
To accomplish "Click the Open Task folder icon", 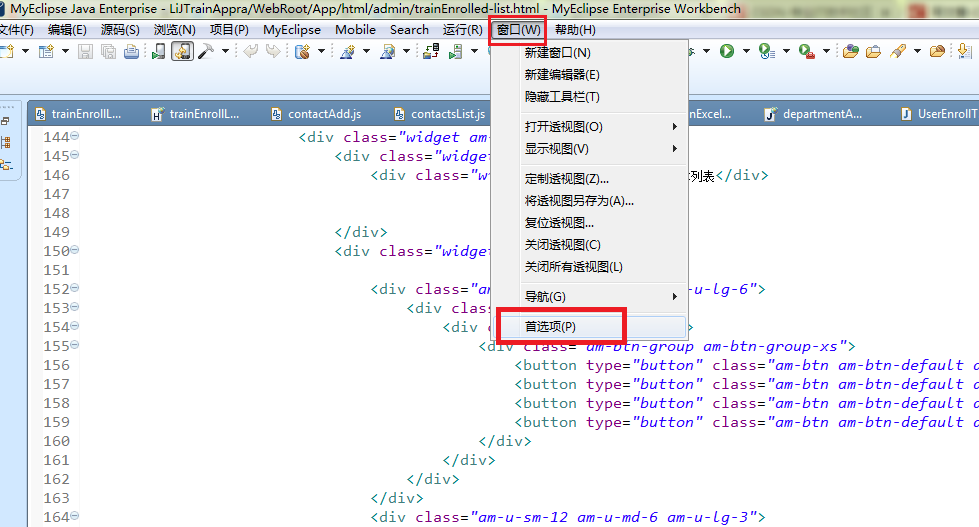I will [873, 51].
